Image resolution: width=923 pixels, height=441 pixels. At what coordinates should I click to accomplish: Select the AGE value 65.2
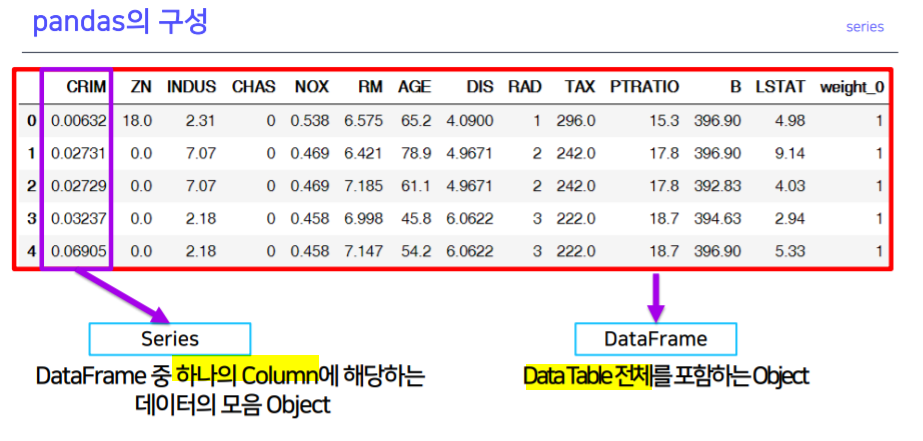(x=415, y=121)
